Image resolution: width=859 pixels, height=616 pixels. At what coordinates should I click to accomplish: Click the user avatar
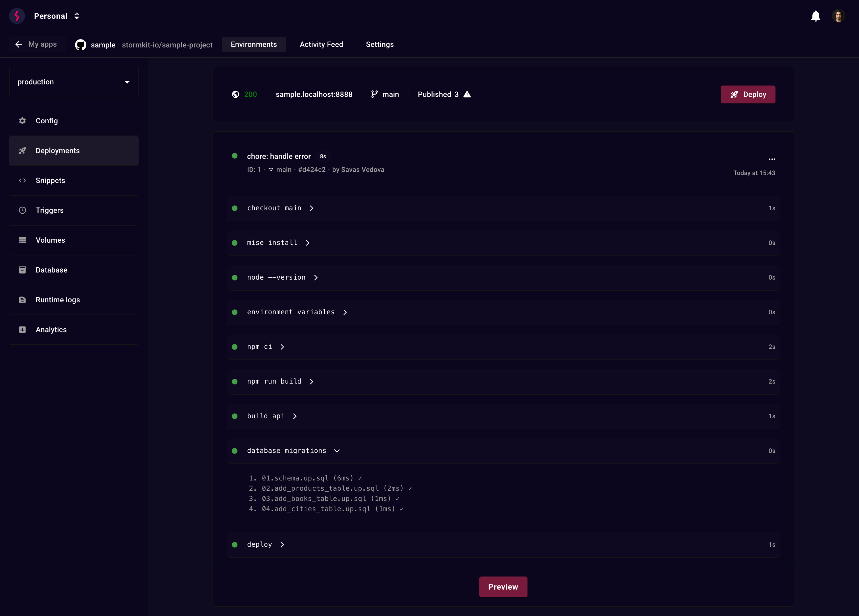(x=838, y=16)
